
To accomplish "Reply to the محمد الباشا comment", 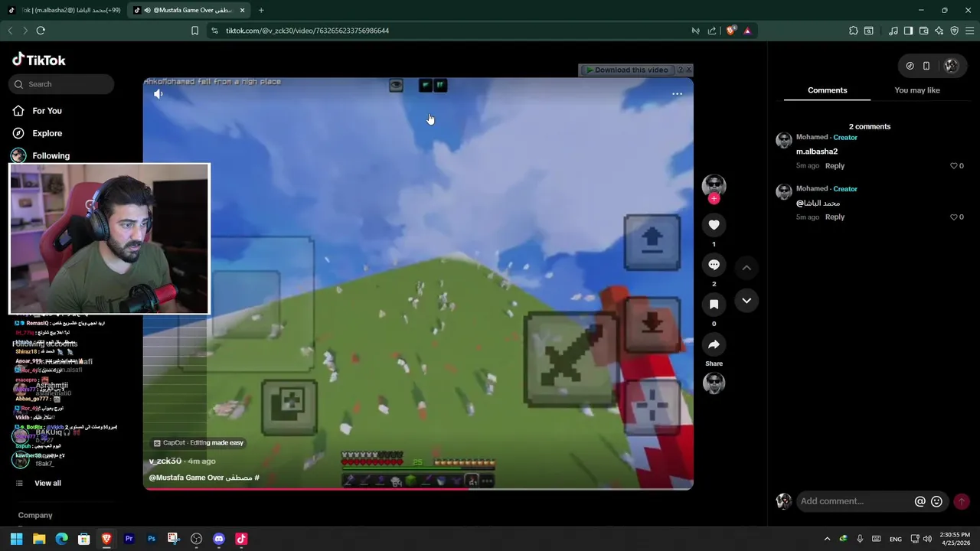I will click(x=835, y=217).
